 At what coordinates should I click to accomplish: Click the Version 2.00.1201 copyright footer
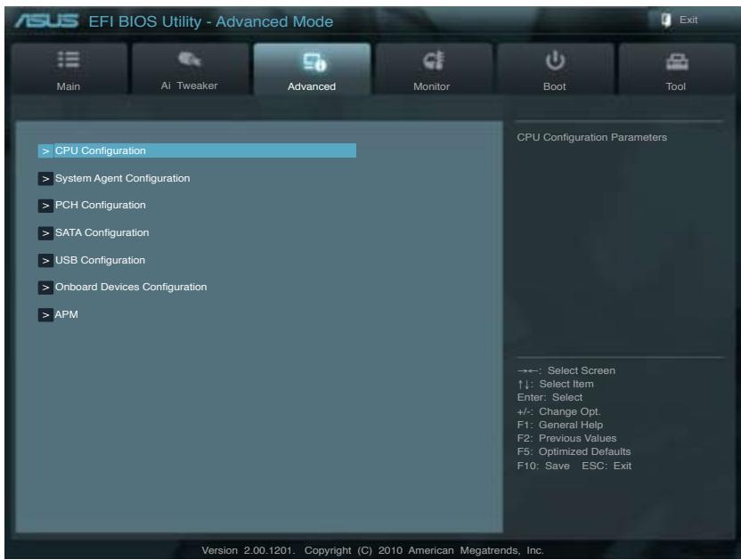(x=372, y=550)
